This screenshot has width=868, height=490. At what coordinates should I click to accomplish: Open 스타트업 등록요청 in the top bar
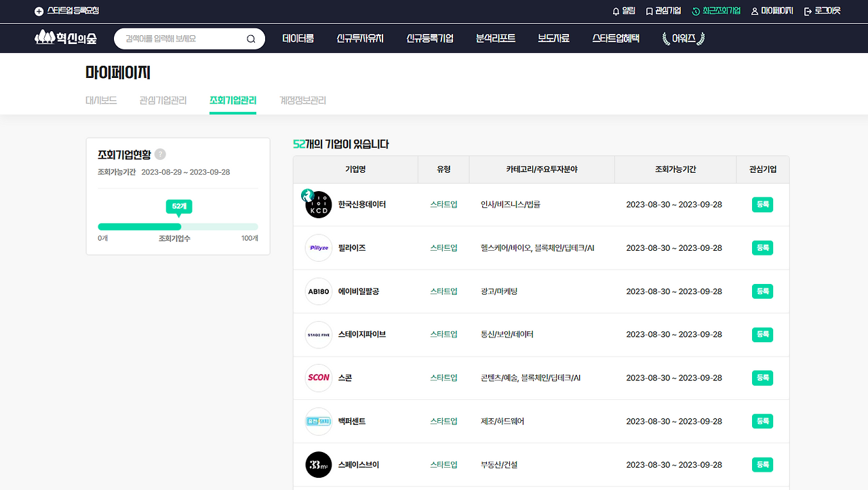point(66,11)
